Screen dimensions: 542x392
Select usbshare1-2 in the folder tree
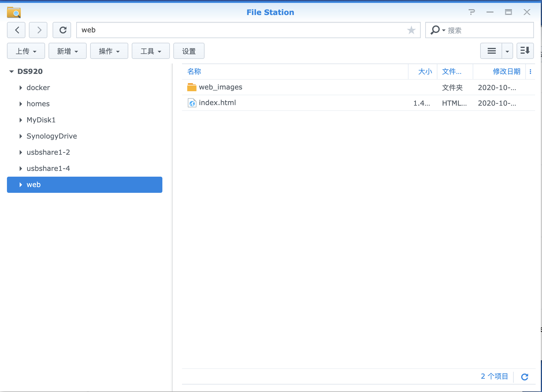48,152
